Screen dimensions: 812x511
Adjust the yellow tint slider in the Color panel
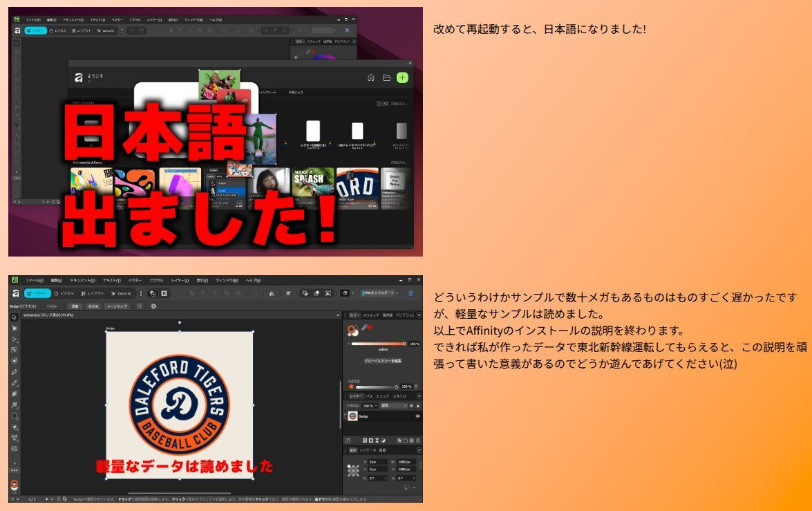tap(379, 344)
